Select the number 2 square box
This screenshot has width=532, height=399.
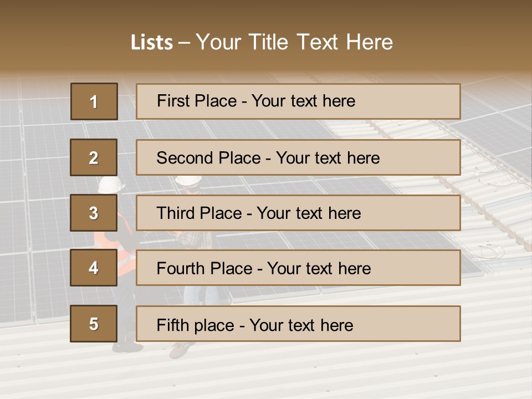click(94, 158)
